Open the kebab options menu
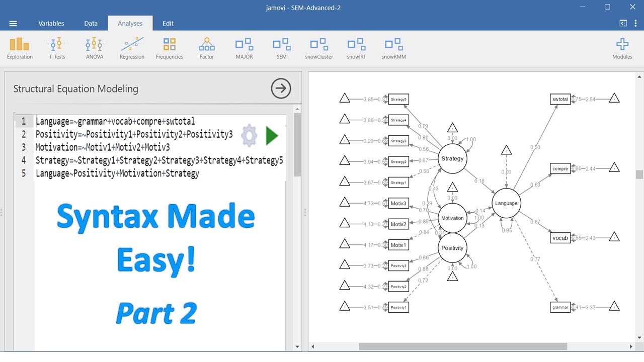The width and height of the screenshot is (644, 362). click(x=635, y=23)
